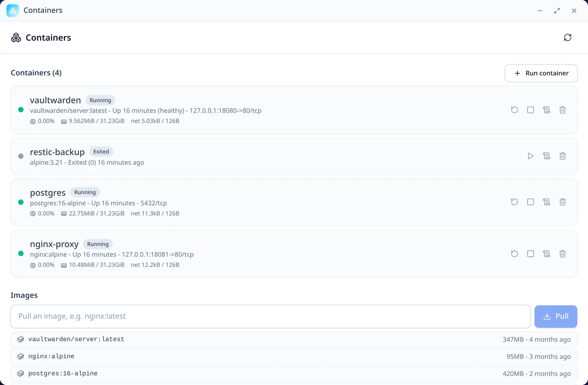The width and height of the screenshot is (588, 385).
Task: Select the vaultwarden/server:latest image row
Action: pyautogui.click(x=294, y=339)
